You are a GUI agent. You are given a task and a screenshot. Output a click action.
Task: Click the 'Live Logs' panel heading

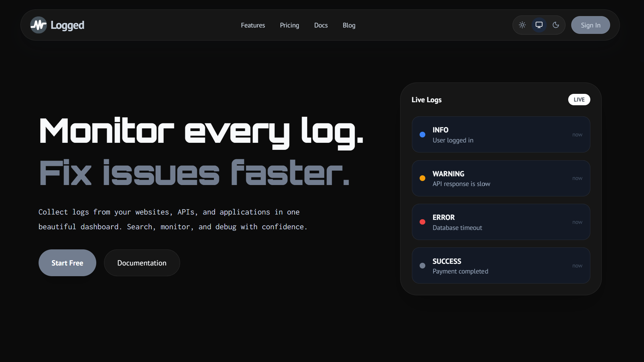coord(426,100)
